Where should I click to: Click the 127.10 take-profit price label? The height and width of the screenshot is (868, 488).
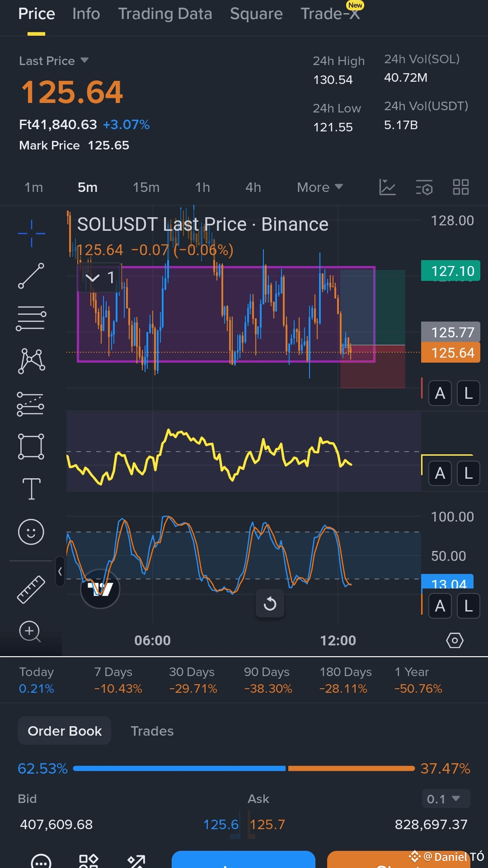(x=450, y=271)
